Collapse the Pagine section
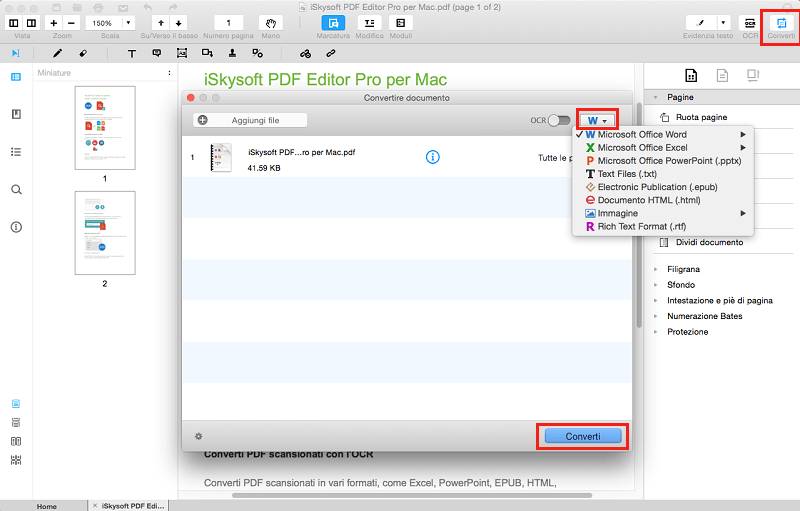The height and width of the screenshot is (511, 800). point(656,97)
